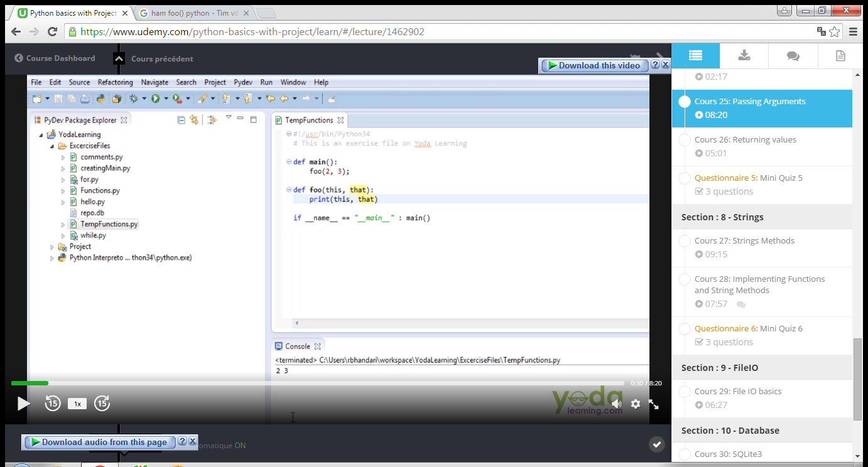
Task: Open help for Download audio bar
Action: coord(182,441)
